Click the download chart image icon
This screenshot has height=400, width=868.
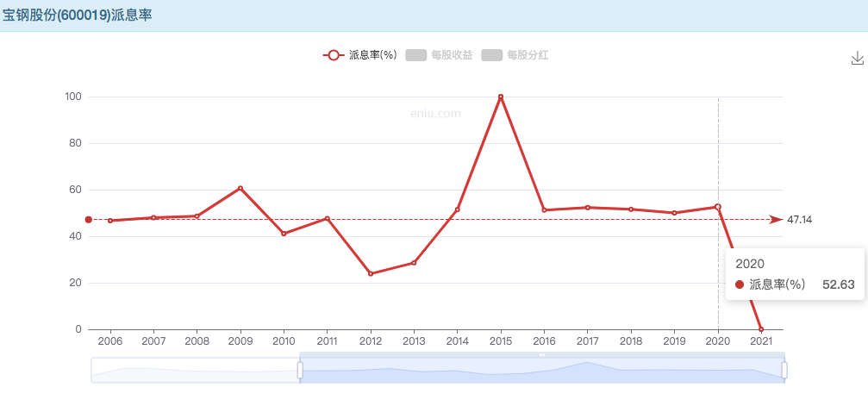pos(857,58)
